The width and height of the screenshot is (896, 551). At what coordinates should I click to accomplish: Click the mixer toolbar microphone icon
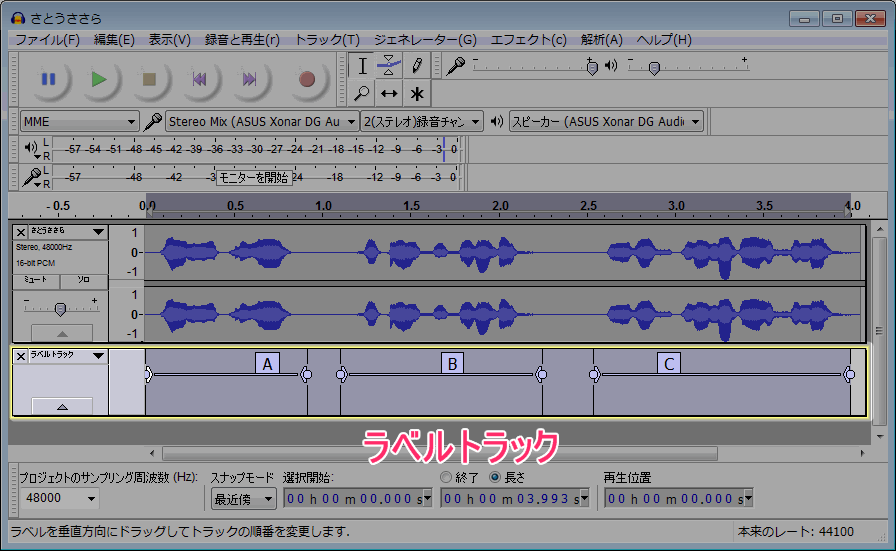click(455, 66)
